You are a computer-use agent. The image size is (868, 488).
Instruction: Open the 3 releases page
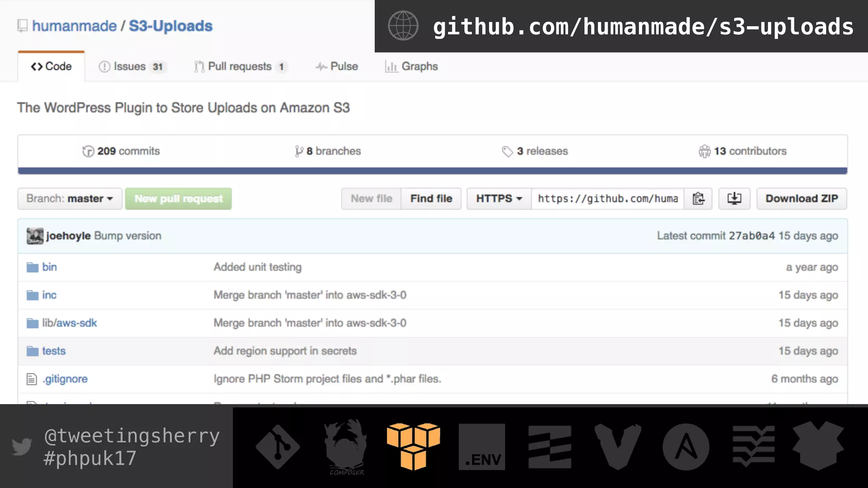(535, 151)
